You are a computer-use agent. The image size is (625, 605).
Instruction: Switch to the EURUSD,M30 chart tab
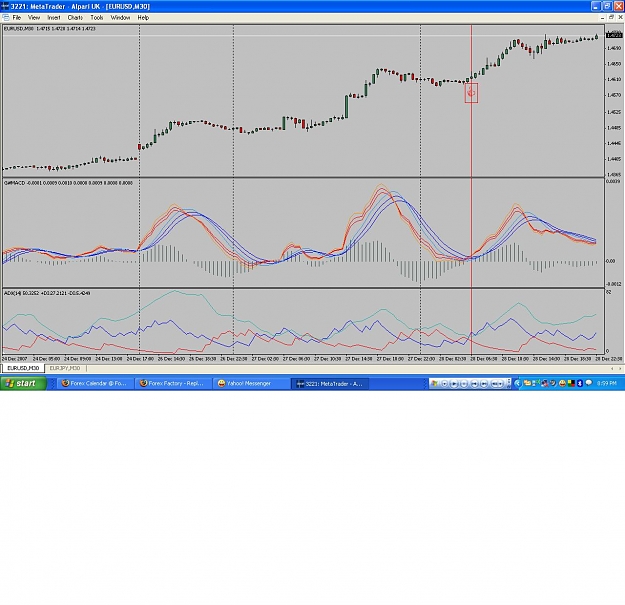[23, 368]
